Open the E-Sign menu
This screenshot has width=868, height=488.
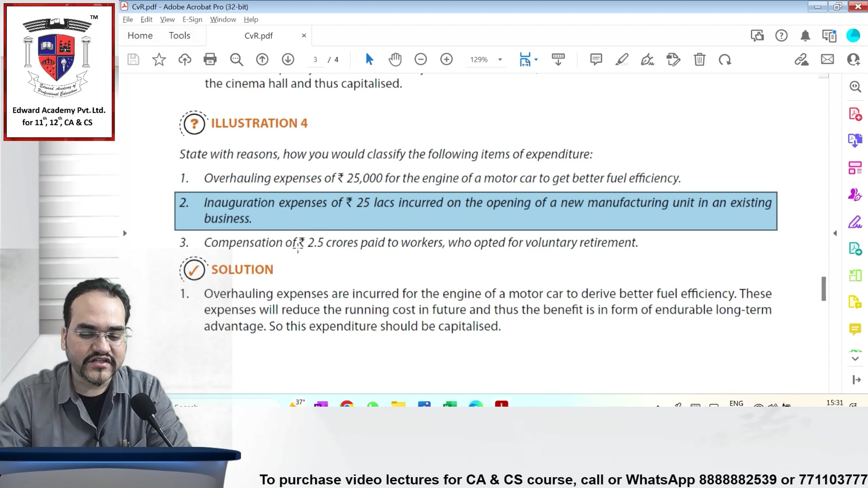point(192,19)
